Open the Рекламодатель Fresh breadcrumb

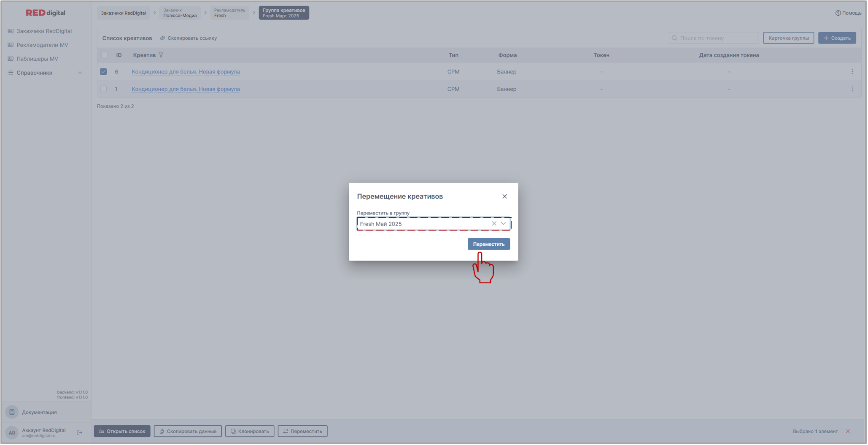tap(229, 13)
